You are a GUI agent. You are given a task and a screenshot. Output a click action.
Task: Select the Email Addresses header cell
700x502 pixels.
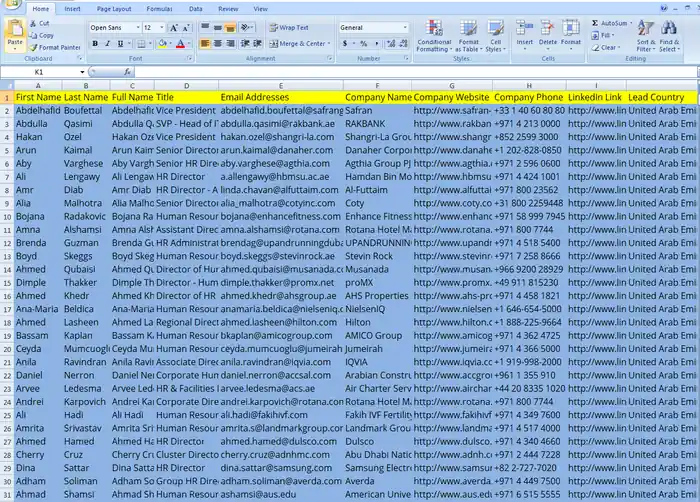pyautogui.click(x=281, y=97)
